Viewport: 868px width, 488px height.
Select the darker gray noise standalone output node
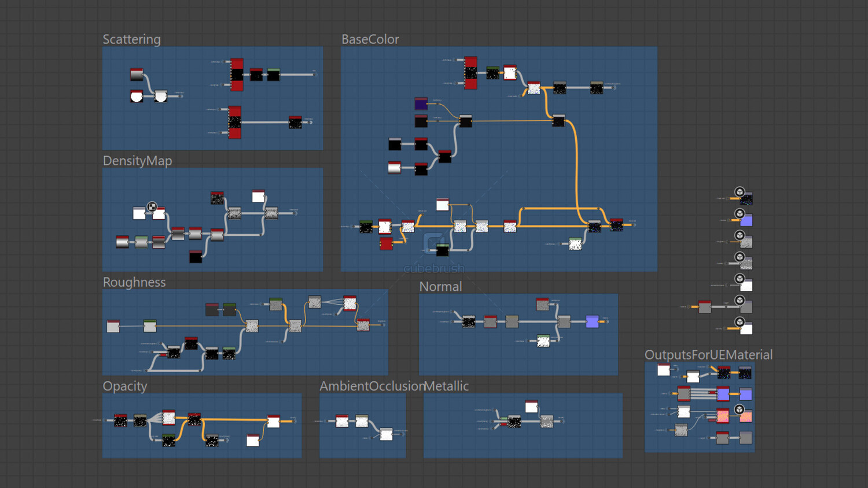tap(746, 263)
